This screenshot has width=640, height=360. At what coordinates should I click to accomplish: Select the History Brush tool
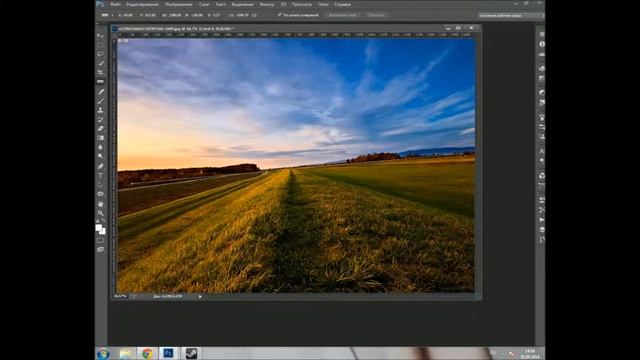tap(100, 119)
